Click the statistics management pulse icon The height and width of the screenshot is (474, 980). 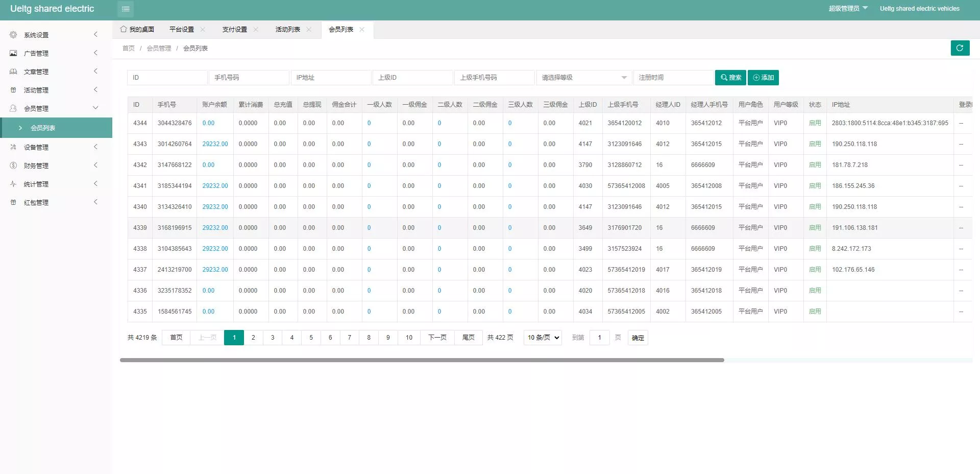(x=13, y=184)
